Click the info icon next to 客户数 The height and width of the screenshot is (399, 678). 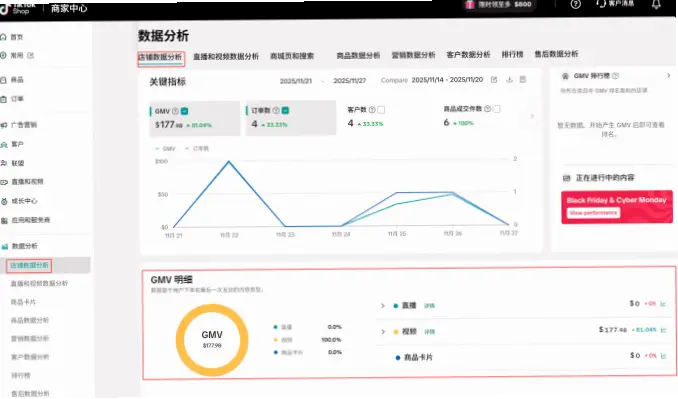[x=372, y=110]
